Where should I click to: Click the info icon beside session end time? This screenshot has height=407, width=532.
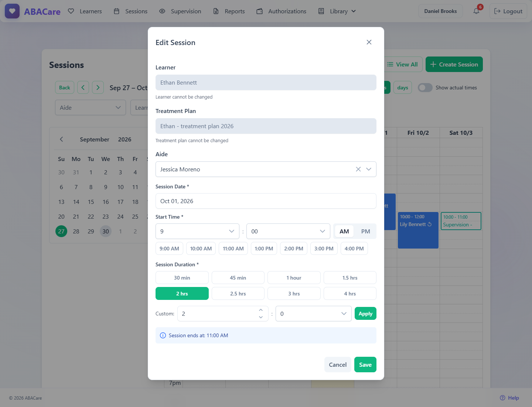pos(163,335)
